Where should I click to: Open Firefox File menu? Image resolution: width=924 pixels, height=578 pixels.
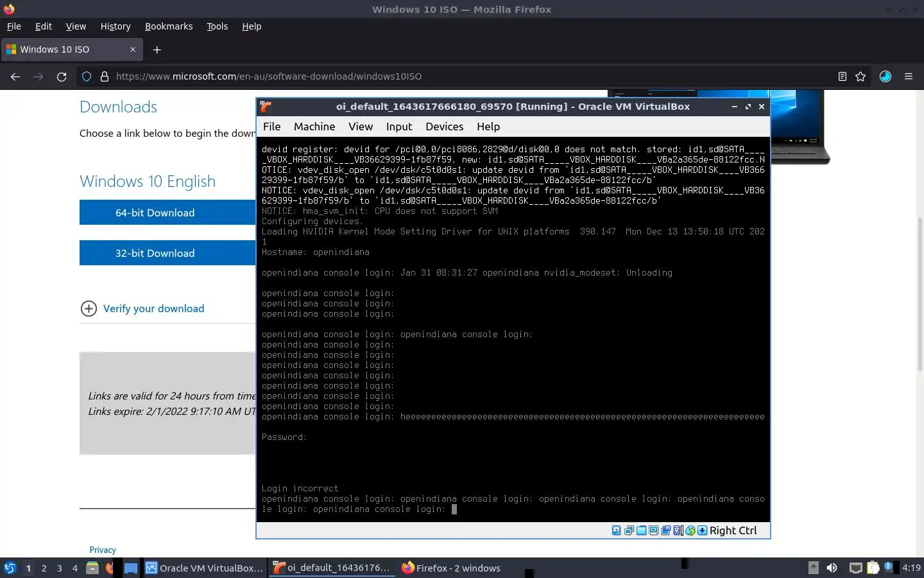(x=14, y=26)
